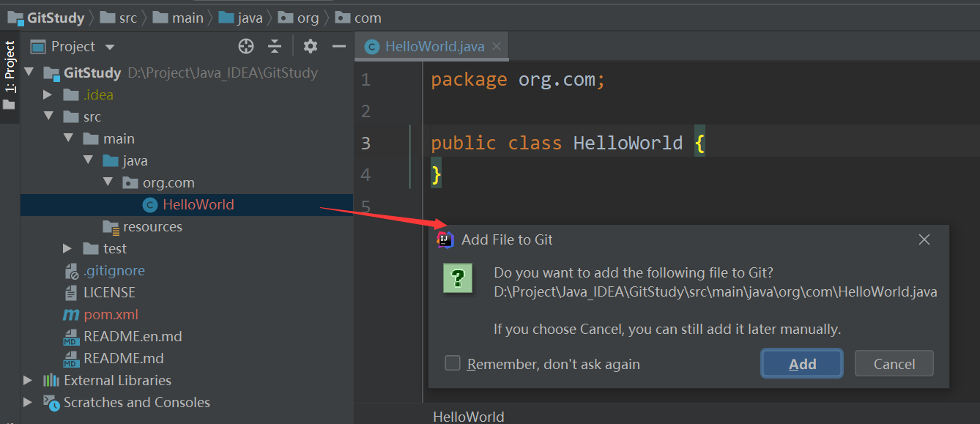Click the C icon on HelloWorld.java tab
Screen dimensions: 980x424
pyautogui.click(x=372, y=47)
